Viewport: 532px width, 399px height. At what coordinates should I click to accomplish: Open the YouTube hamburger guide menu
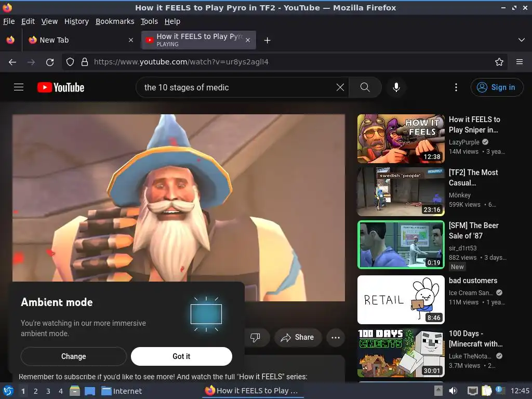[x=19, y=87]
